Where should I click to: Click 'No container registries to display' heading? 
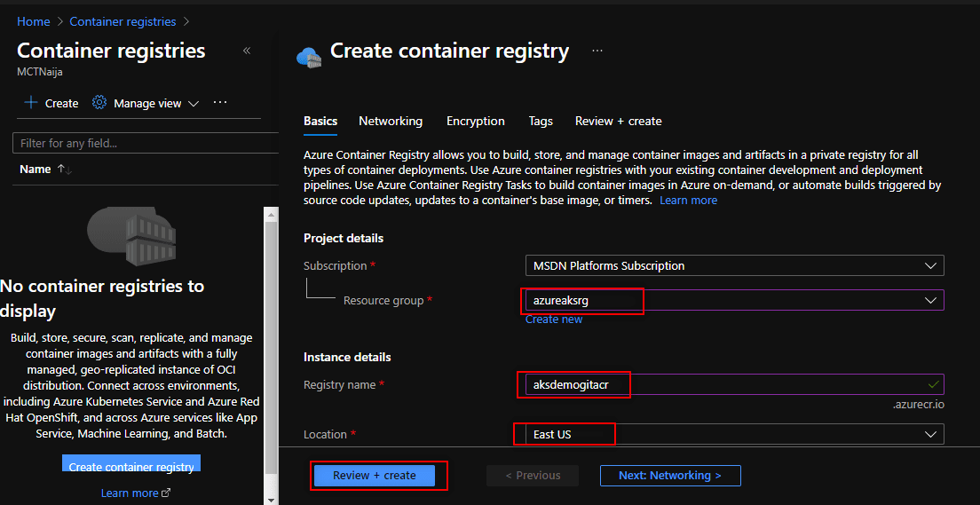point(102,299)
